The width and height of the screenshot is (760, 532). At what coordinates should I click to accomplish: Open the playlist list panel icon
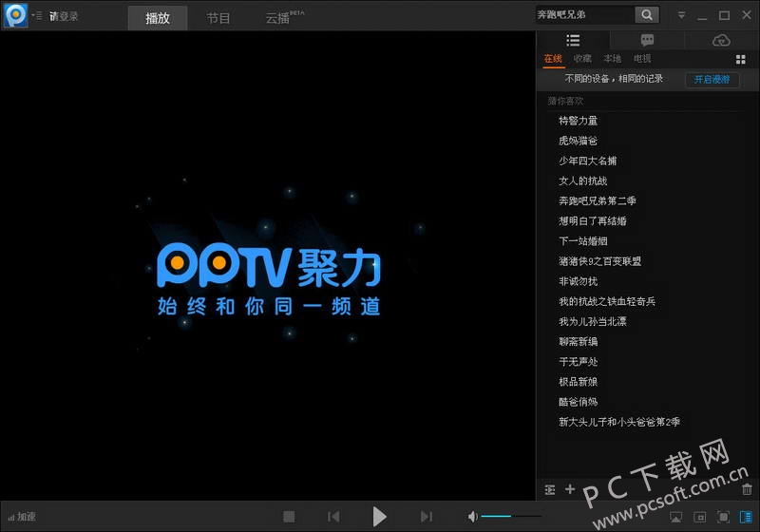click(573, 40)
